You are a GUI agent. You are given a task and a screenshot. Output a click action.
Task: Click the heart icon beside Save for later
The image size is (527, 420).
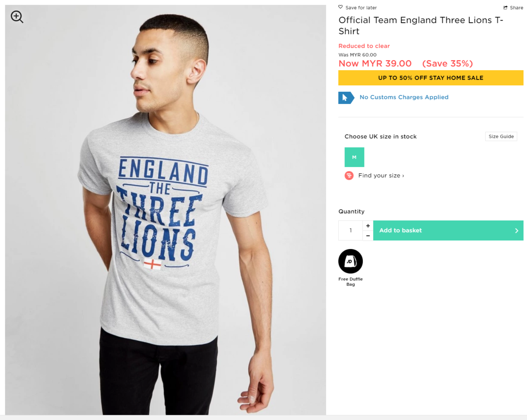(x=340, y=7)
